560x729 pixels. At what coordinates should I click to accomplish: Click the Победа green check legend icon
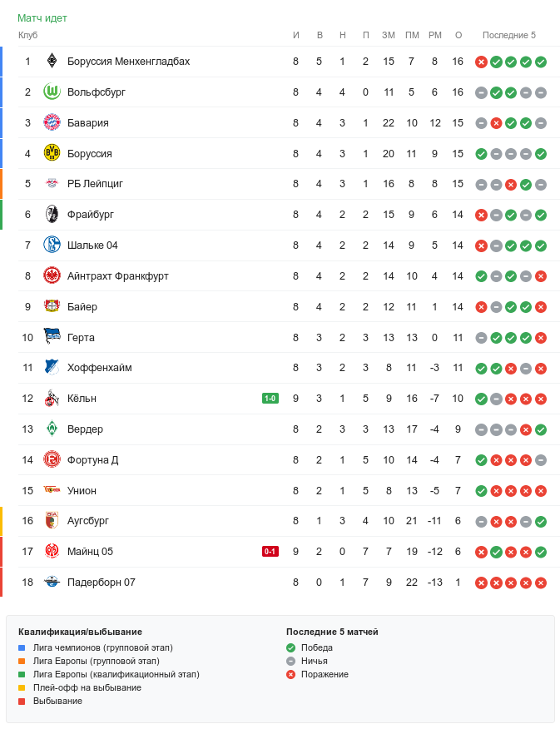coord(291,647)
